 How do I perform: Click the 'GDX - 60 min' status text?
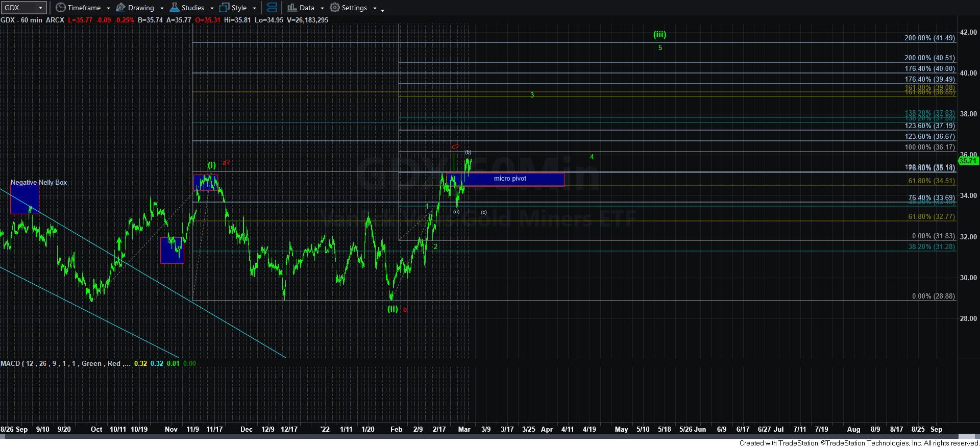21,20
